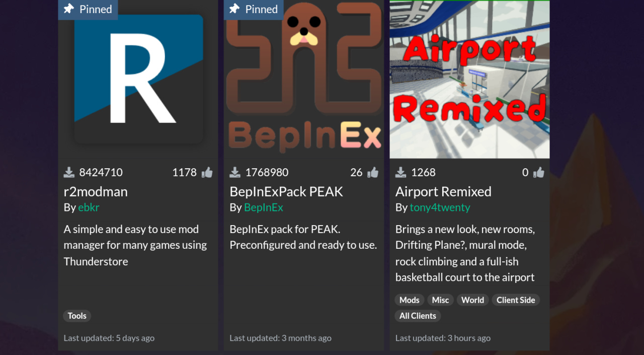Screen dimensions: 644x355
Task: Select the Mods category tag
Action: tap(410, 300)
